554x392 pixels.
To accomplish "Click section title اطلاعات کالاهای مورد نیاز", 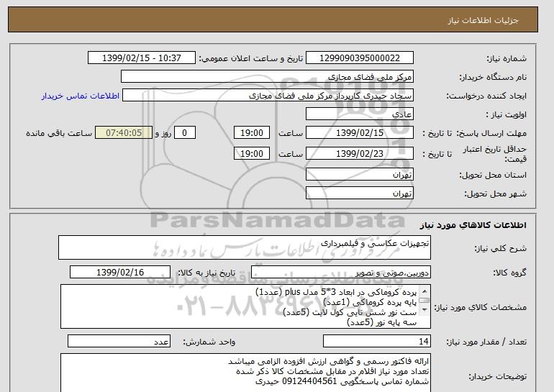I will 473,225.
